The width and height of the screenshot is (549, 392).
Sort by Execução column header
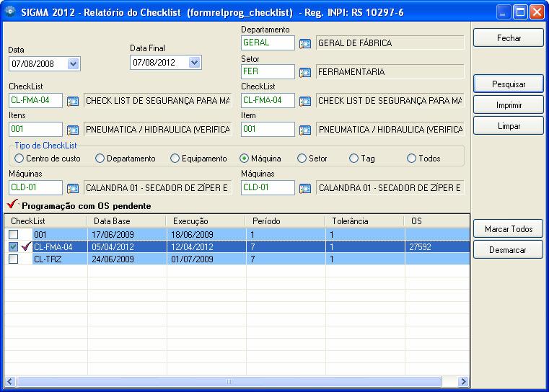pyautogui.click(x=206, y=221)
